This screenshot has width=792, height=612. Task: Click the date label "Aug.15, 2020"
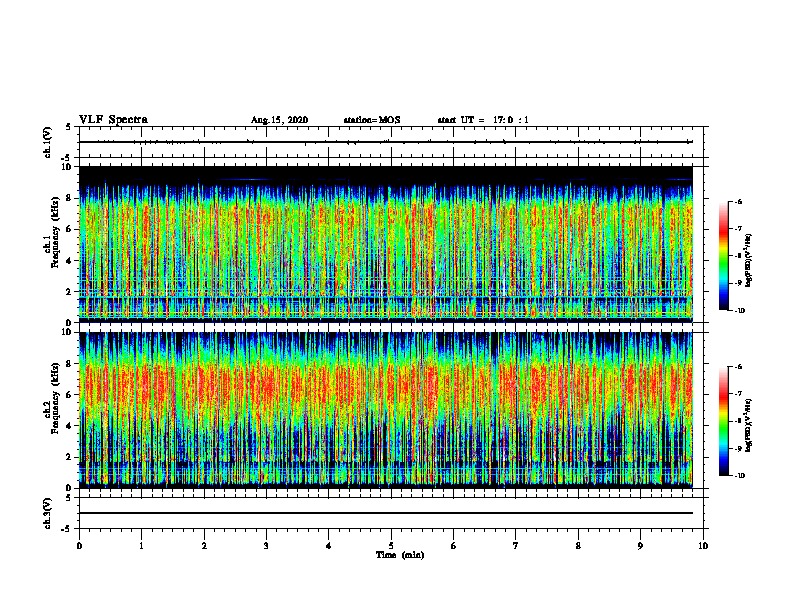pos(279,120)
